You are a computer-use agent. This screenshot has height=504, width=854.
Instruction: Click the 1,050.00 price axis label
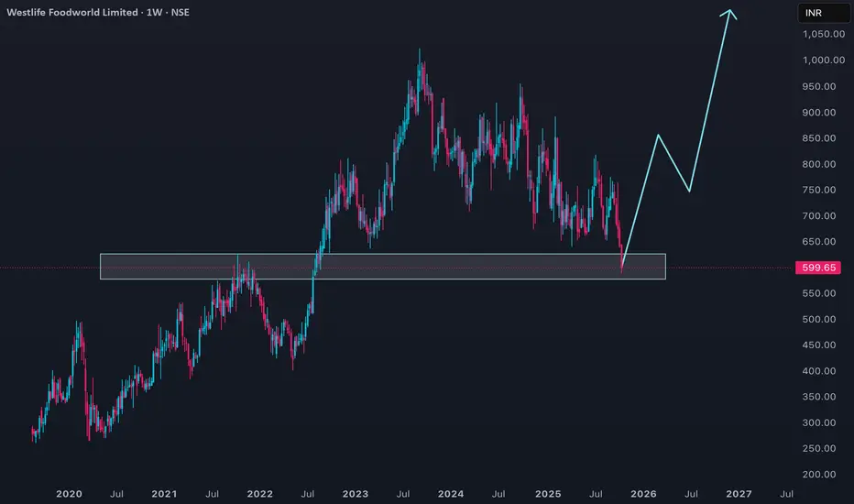(824, 34)
